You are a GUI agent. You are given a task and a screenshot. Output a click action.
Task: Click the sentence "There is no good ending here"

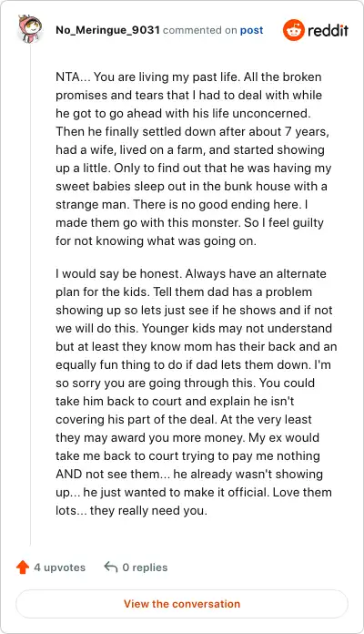[217, 204]
